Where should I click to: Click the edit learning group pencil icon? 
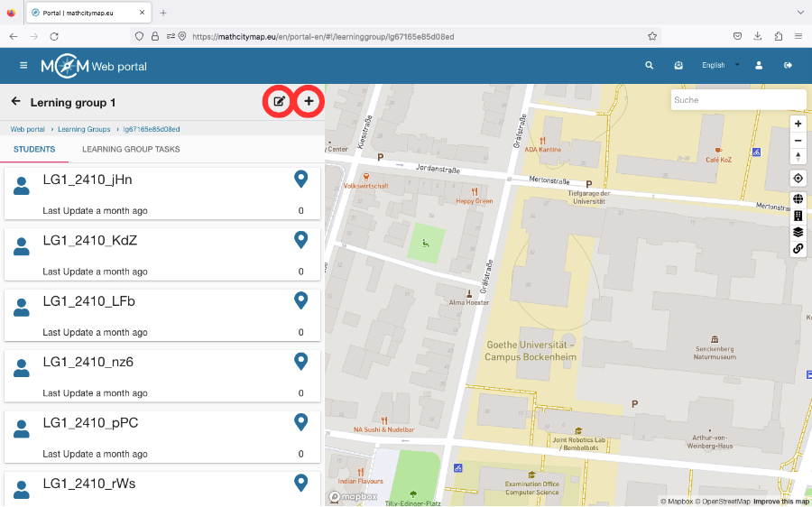click(279, 102)
